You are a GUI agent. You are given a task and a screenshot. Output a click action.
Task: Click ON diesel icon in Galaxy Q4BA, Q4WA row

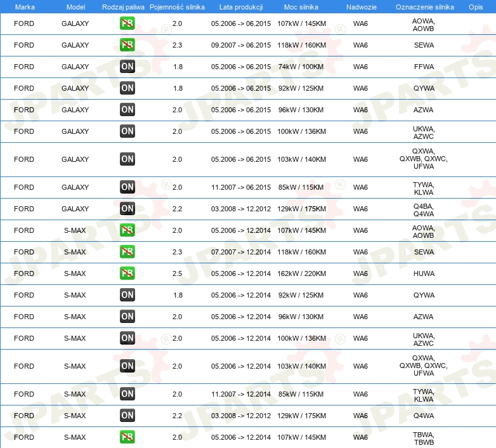point(127,209)
